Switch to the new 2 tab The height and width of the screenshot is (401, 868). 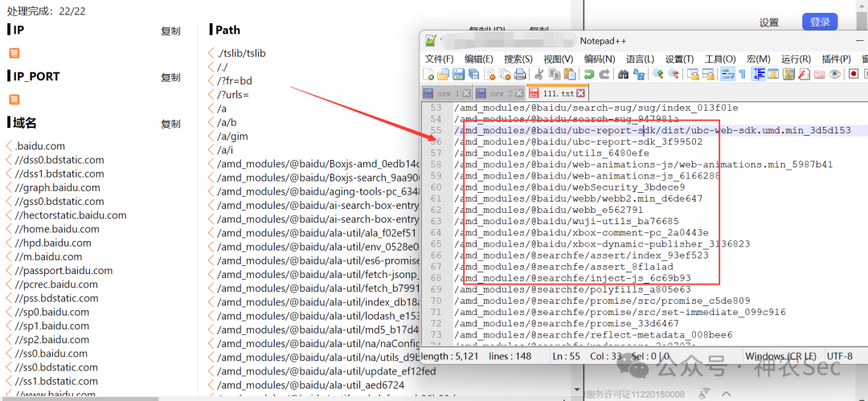pos(499,93)
